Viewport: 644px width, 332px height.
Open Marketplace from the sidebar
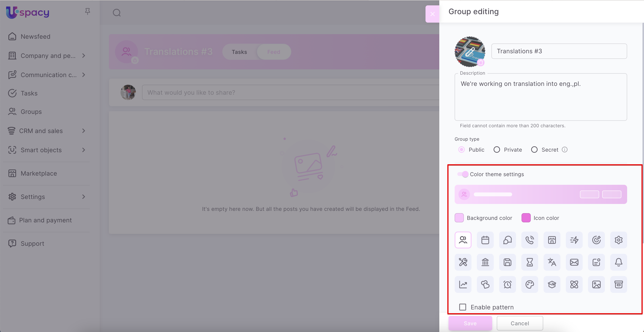click(x=39, y=173)
